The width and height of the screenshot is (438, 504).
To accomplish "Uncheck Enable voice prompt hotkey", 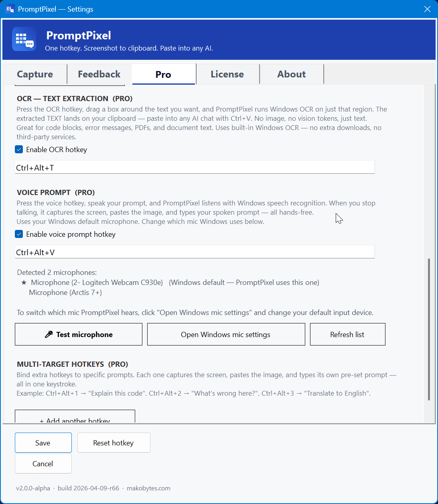I will [18, 234].
